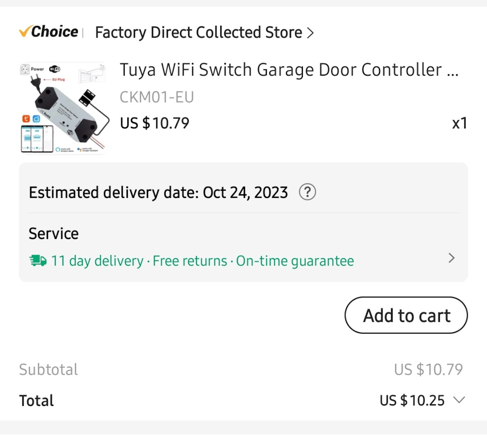Click the Total US $10.25 amount

coord(412,400)
